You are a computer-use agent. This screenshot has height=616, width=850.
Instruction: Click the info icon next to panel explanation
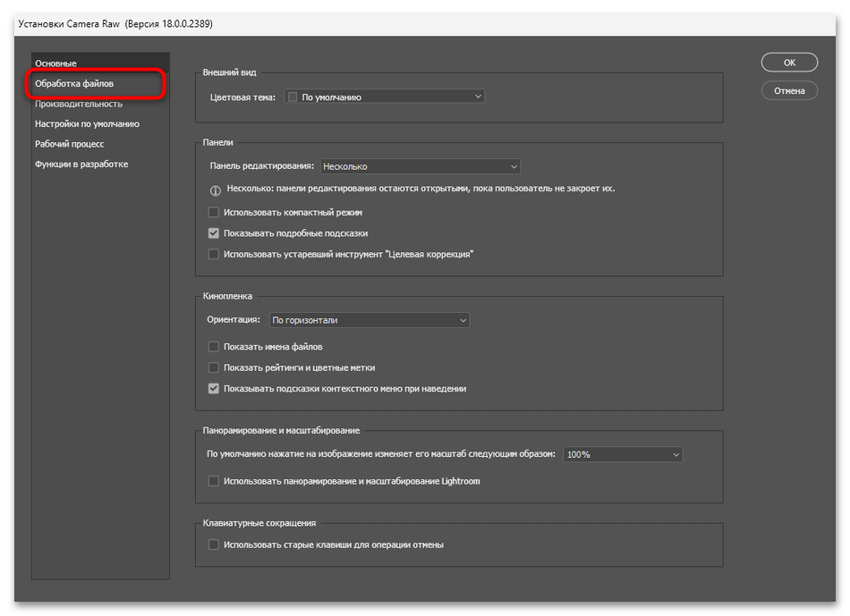[x=215, y=189]
